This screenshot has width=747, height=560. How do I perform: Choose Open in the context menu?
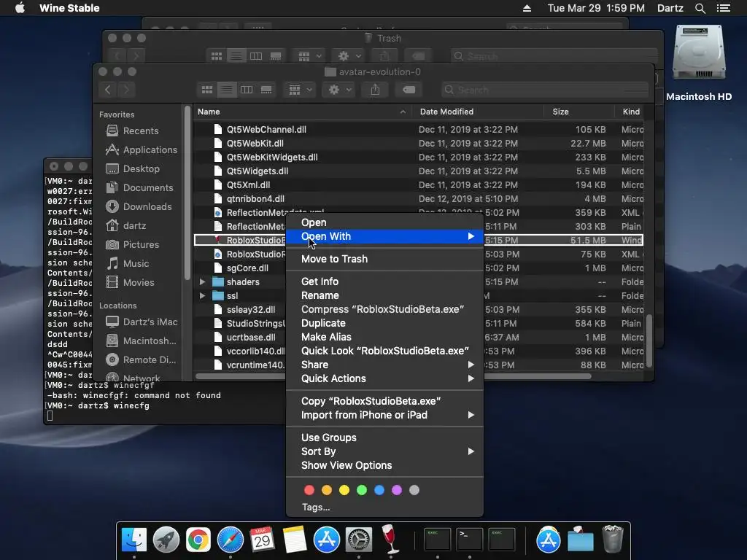(x=384, y=222)
